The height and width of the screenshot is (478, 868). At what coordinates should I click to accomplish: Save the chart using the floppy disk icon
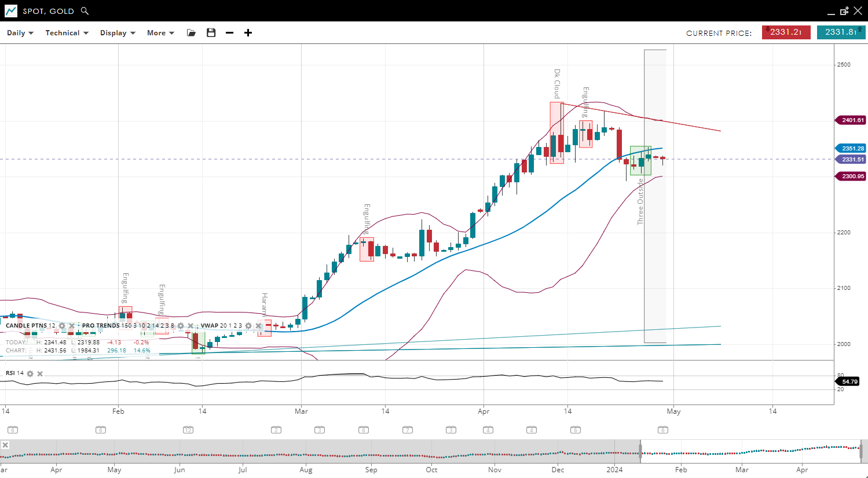[x=211, y=33]
